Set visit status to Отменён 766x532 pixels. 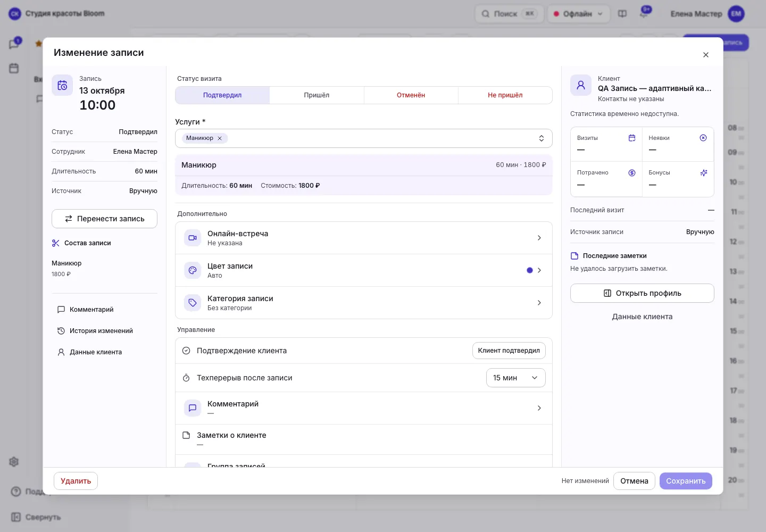pyautogui.click(x=411, y=95)
